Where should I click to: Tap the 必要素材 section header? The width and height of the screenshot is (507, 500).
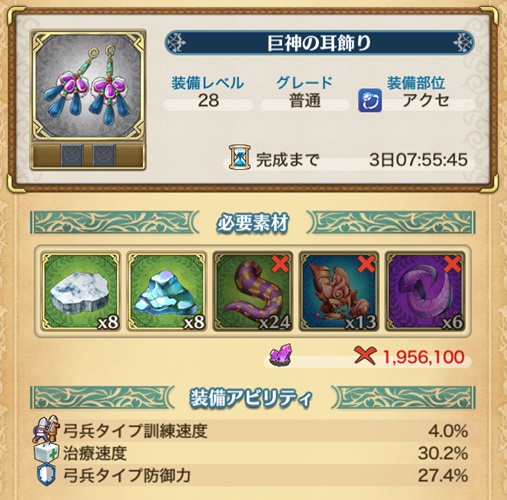click(x=252, y=223)
